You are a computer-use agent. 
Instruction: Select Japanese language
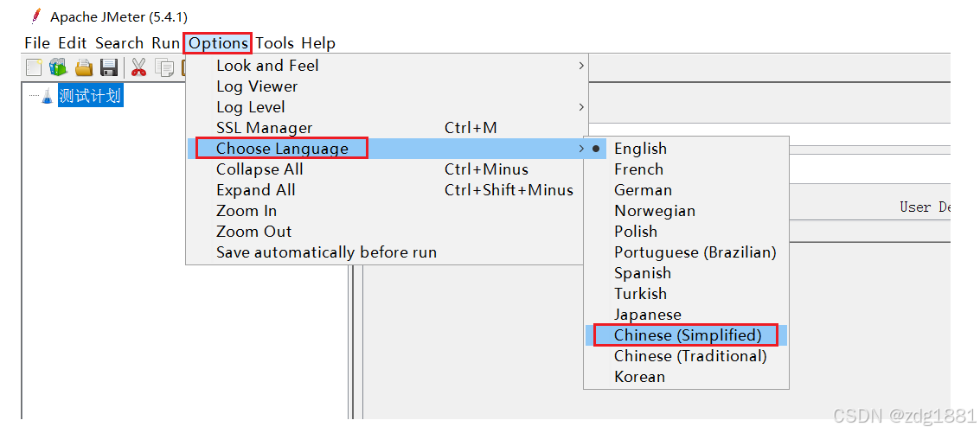pyautogui.click(x=686, y=315)
